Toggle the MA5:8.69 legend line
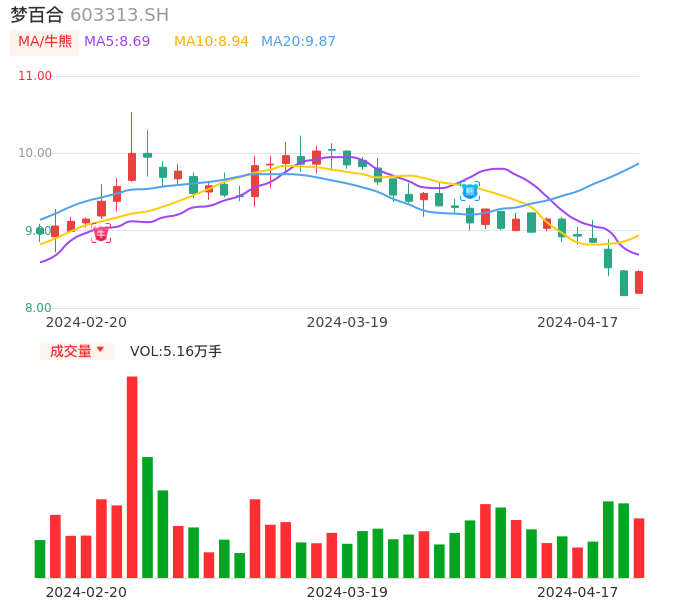The image size is (686, 606). pyautogui.click(x=117, y=42)
